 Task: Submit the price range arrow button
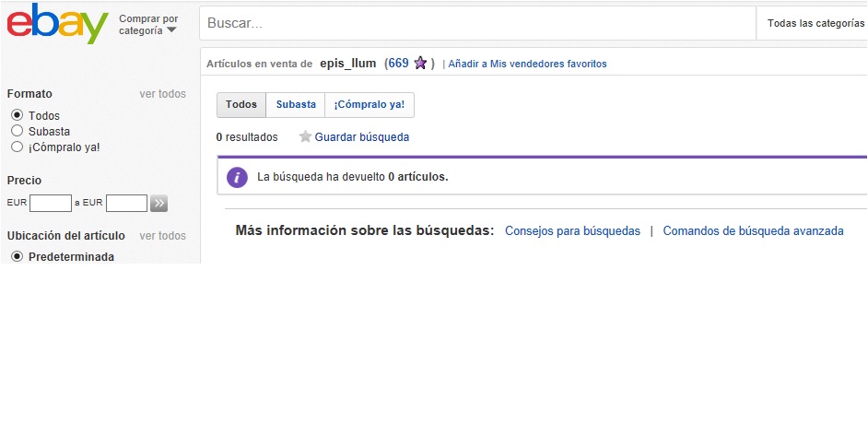[x=158, y=203]
